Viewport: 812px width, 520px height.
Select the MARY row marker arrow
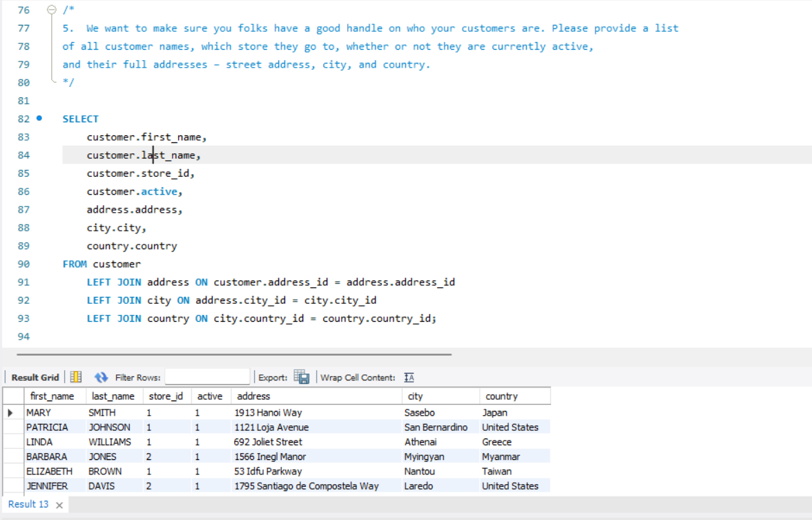coord(10,413)
